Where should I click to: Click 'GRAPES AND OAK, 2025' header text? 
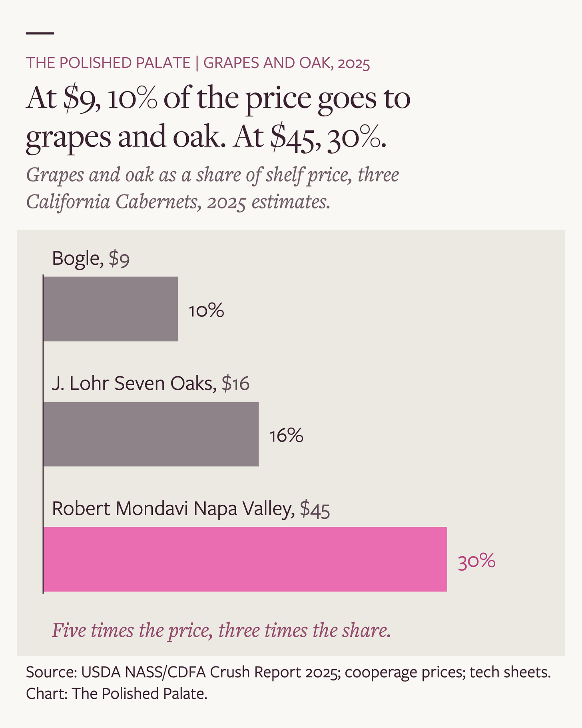coord(287,63)
